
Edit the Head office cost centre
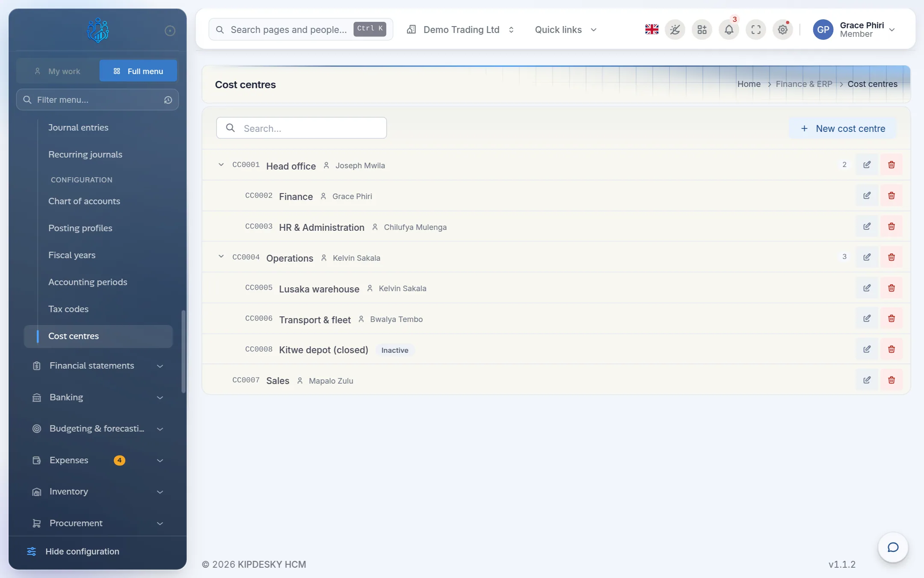tap(867, 165)
